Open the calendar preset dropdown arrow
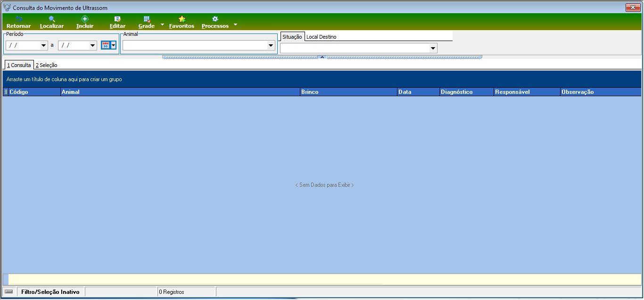The width and height of the screenshot is (644, 300). [113, 45]
